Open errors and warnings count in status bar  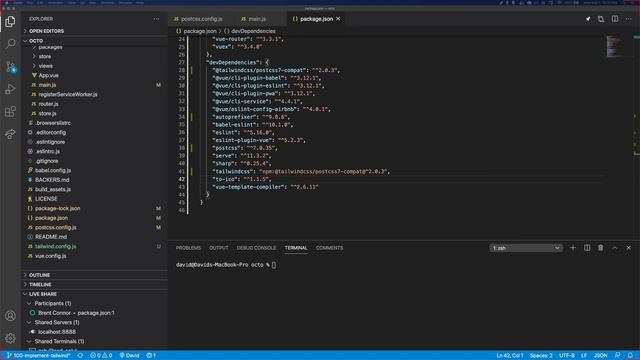(x=101, y=356)
